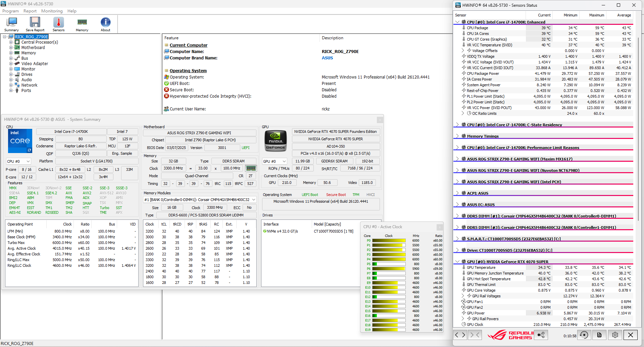
Task: Click the Current Computer heading link
Action: click(188, 45)
